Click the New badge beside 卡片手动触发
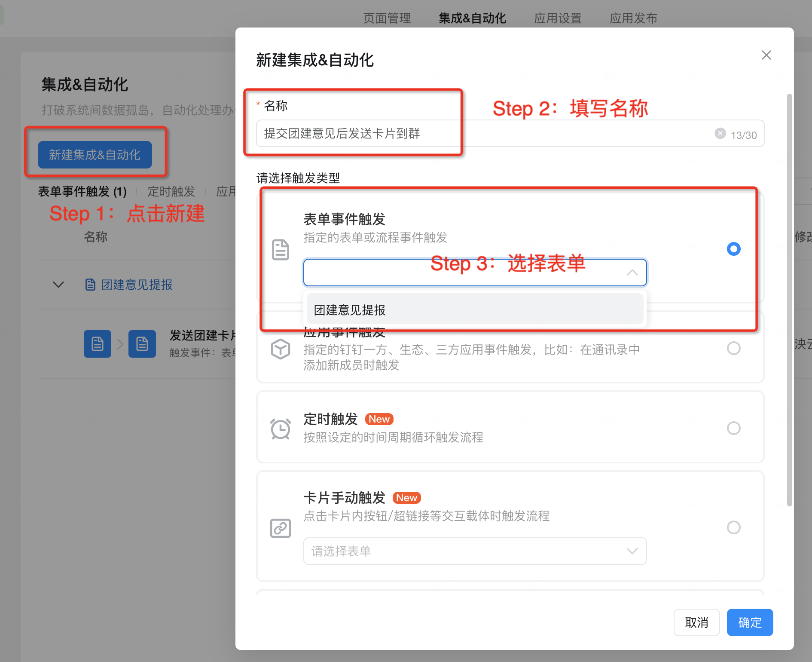812x662 pixels. [406, 498]
